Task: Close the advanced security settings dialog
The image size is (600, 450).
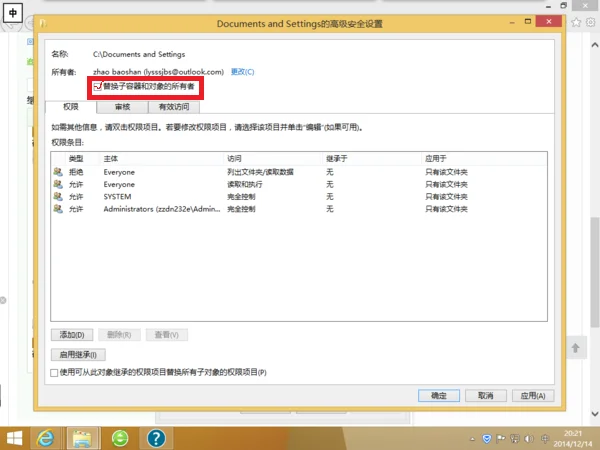Action: point(549,21)
